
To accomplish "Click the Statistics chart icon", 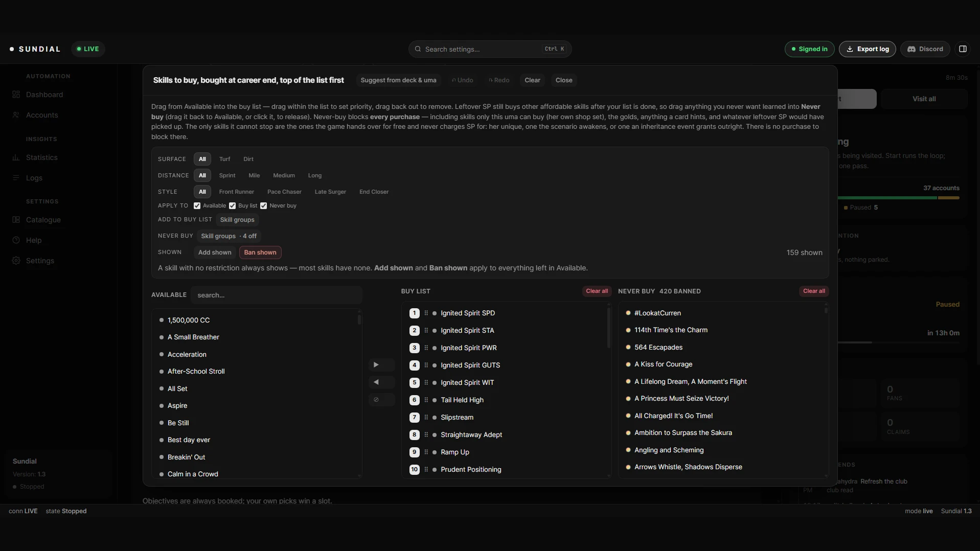I will 16,157.
